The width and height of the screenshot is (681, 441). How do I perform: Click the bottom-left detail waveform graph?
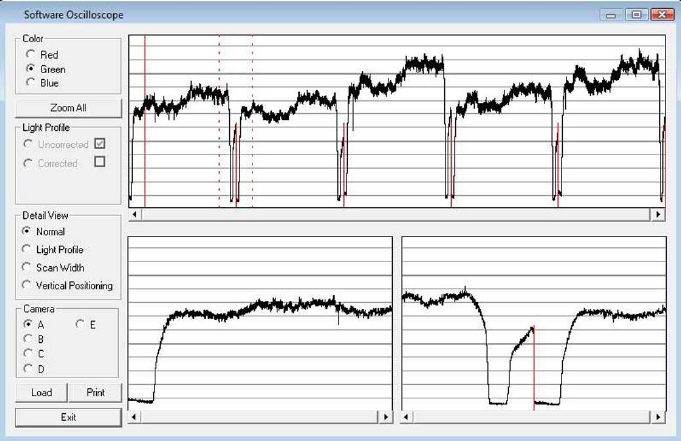260,323
